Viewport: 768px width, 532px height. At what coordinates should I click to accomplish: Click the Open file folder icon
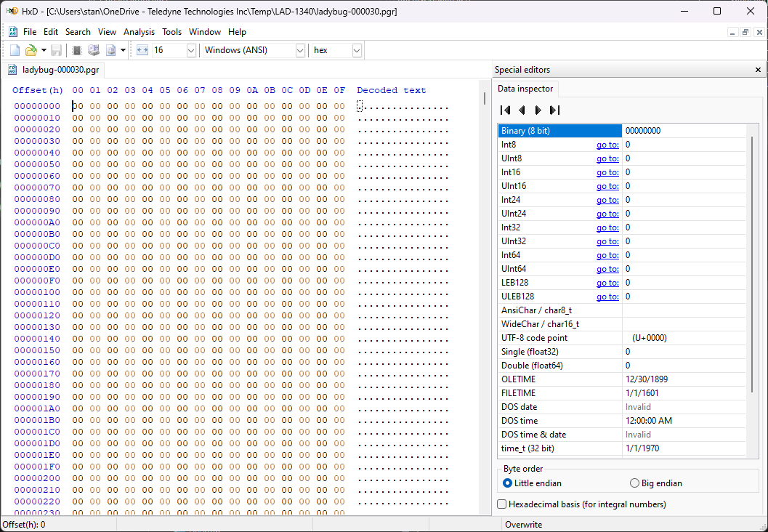click(31, 50)
